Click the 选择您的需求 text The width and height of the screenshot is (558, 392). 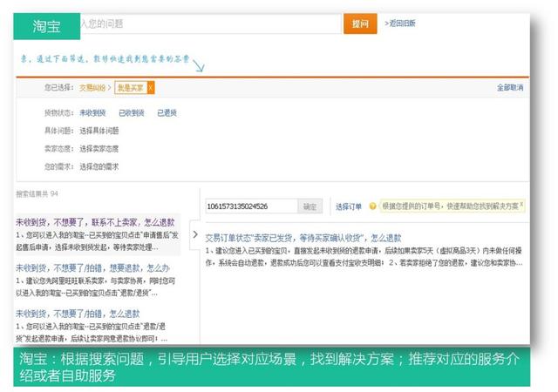(x=99, y=166)
